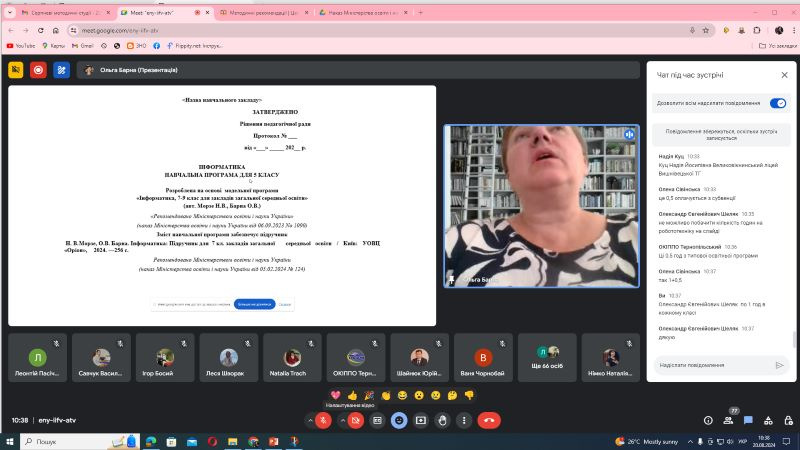The width and height of the screenshot is (800, 450).
Task: Click the blue stop-sharing button in presentation
Action: 255,304
